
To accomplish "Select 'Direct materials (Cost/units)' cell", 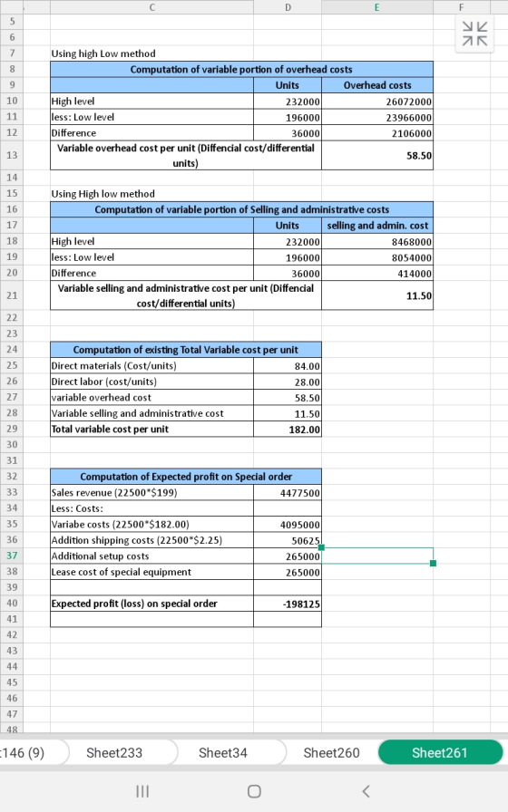I will (151, 365).
